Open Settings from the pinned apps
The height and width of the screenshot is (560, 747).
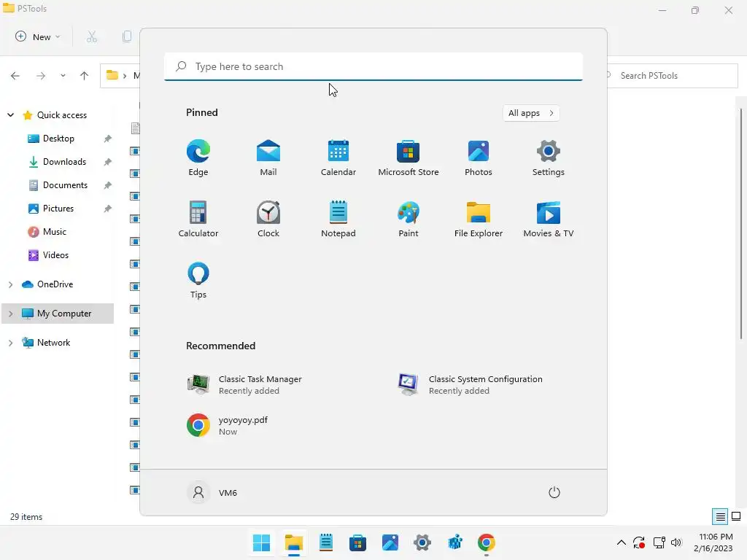(549, 157)
